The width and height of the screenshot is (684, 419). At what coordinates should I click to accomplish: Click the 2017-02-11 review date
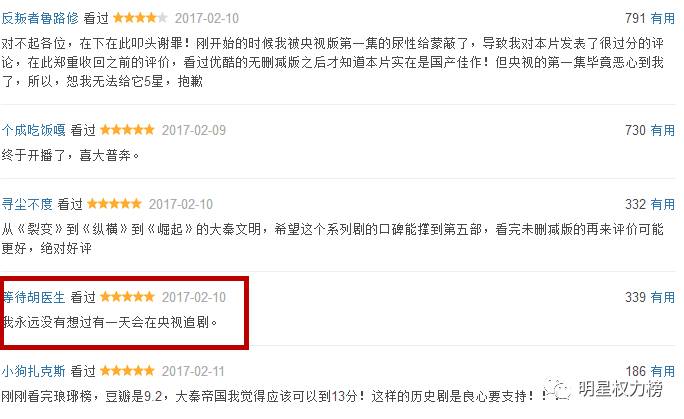[x=193, y=371]
